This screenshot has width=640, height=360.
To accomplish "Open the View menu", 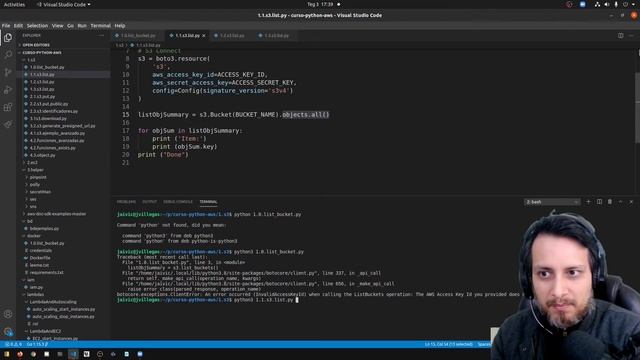I will (57, 26).
